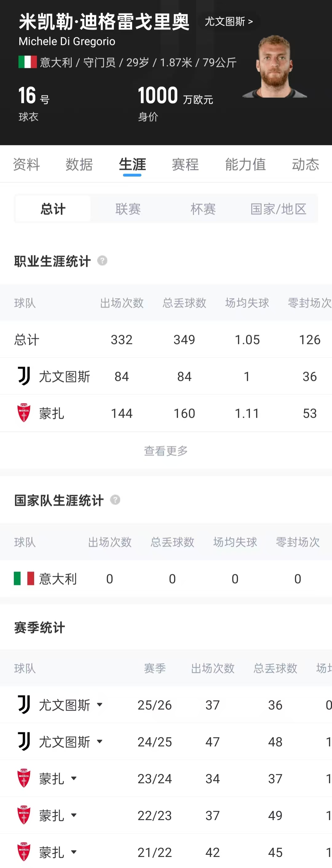Tap the Monza crest in career totals
Image resolution: width=332 pixels, height=868 pixels.
coord(24,413)
